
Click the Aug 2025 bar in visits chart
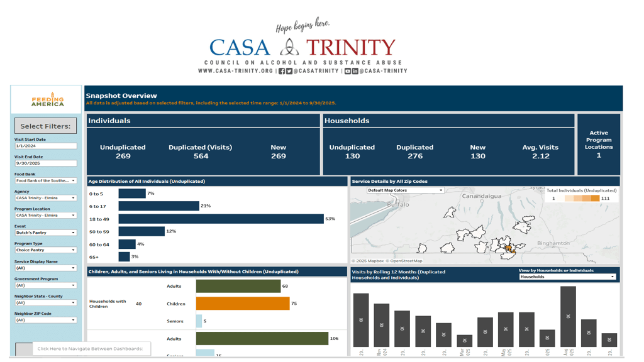(568, 317)
